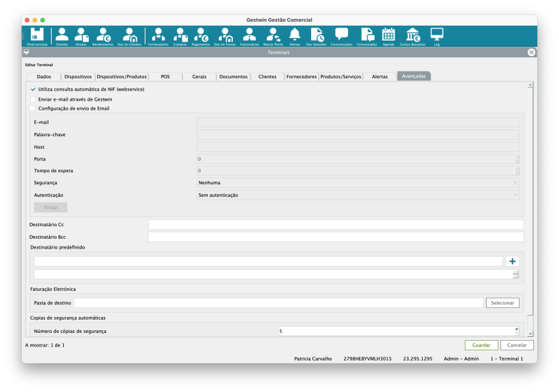Viewport: 559px width, 392px height.
Task: Check Configuração de envio de Email
Action: 33,109
